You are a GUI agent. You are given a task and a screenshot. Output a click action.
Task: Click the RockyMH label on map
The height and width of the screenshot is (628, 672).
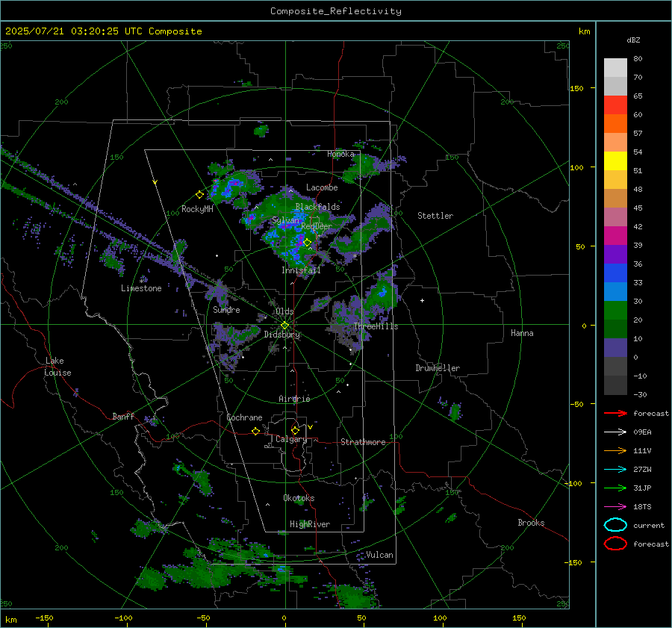click(x=197, y=209)
